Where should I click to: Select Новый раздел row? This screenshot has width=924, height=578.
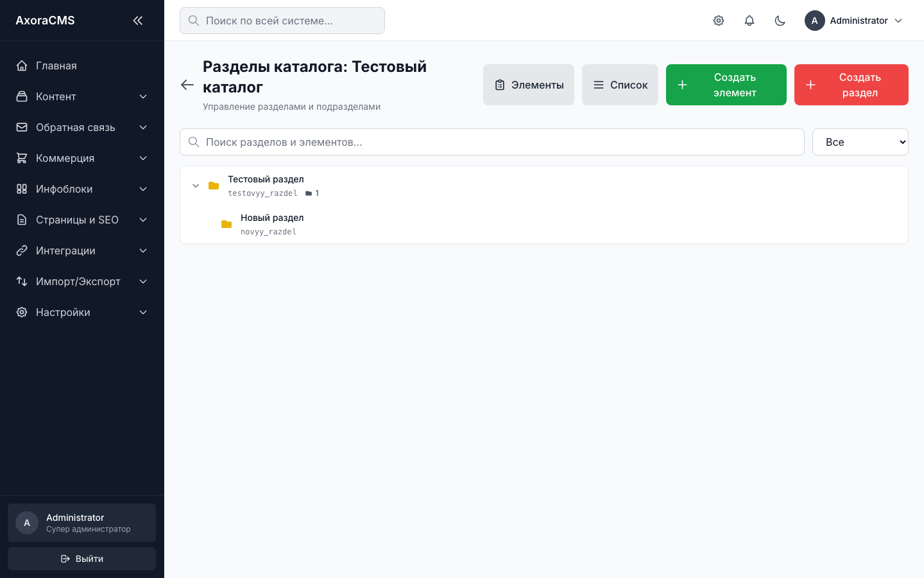[x=544, y=224]
